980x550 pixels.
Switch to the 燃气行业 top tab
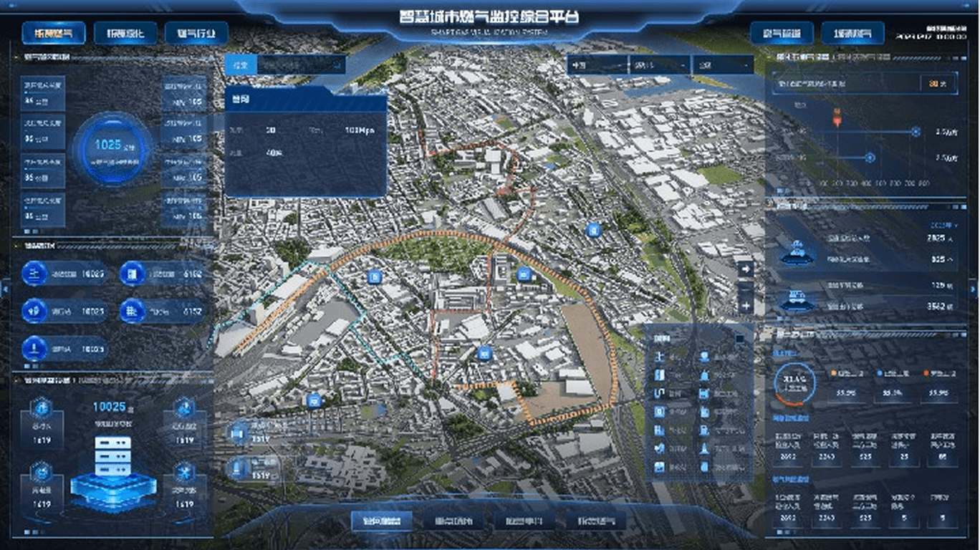coord(196,33)
